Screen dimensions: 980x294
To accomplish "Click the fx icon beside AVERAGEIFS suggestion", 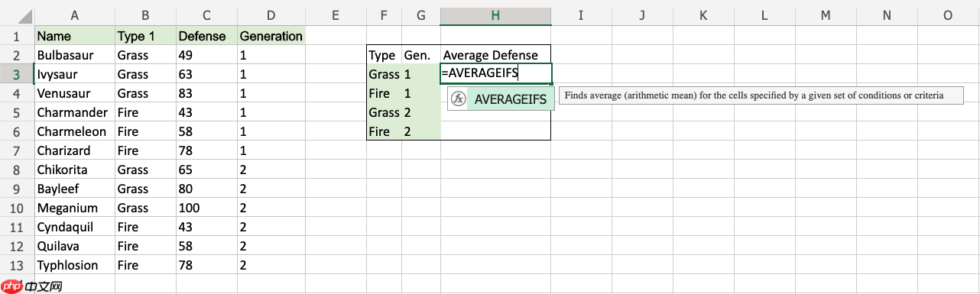I will pyautogui.click(x=459, y=99).
